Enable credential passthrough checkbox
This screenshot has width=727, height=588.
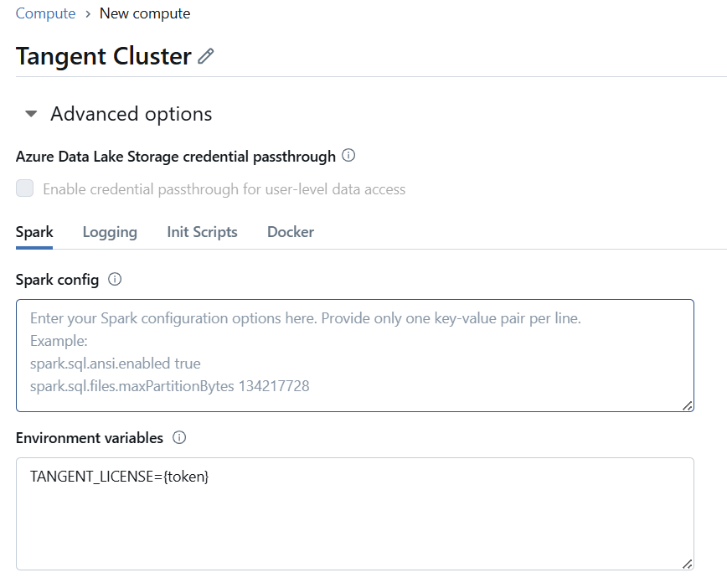tap(25, 188)
